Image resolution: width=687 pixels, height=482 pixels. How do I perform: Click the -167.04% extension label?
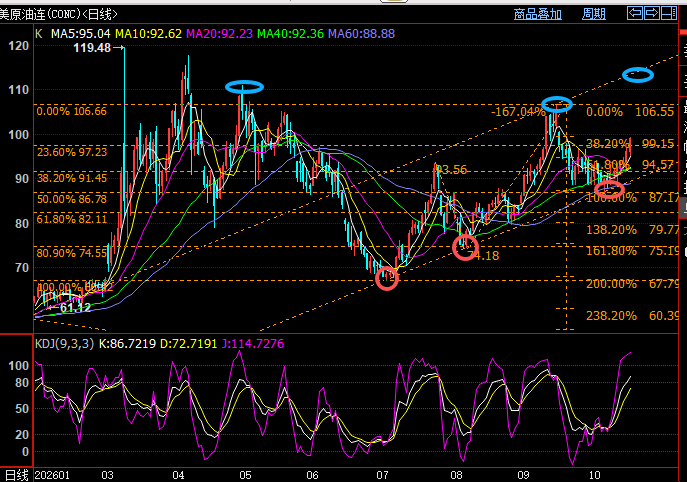click(x=518, y=112)
